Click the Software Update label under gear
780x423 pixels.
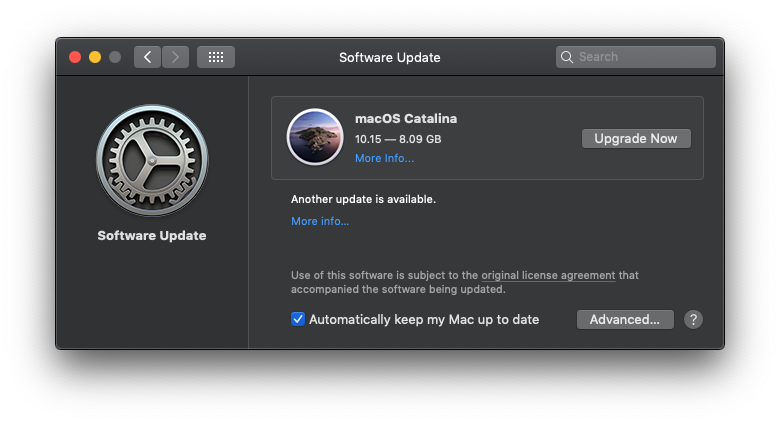tap(152, 235)
